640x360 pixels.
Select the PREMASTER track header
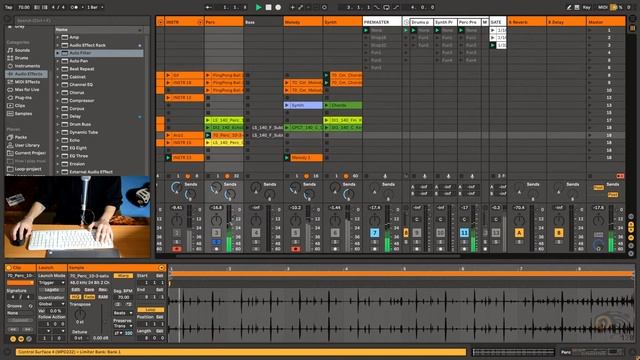[x=382, y=22]
